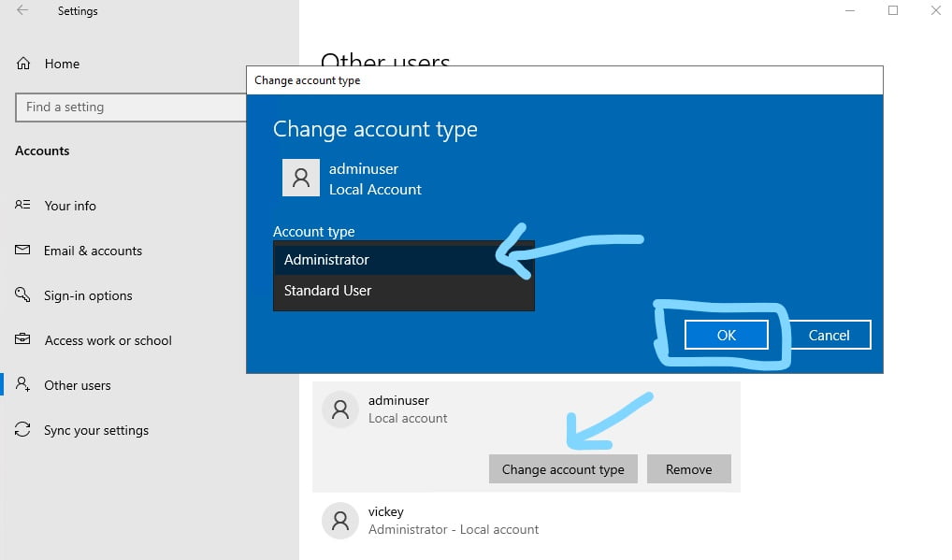
Task: Maximize the Settings window
Action: pyautogui.click(x=893, y=10)
